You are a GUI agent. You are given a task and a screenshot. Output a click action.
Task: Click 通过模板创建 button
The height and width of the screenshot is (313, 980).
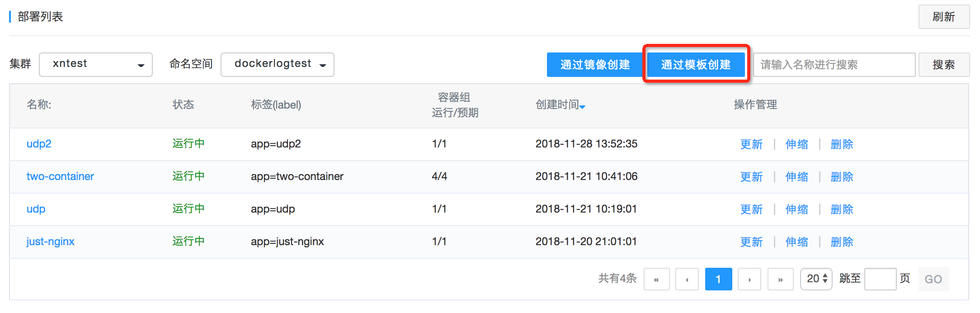(696, 65)
